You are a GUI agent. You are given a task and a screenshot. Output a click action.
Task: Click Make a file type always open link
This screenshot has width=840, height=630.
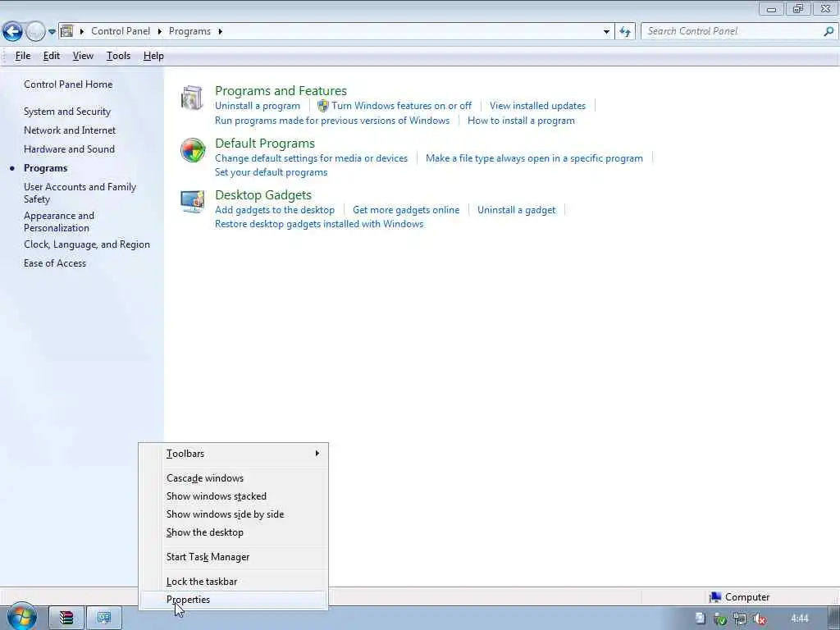pyautogui.click(x=534, y=158)
